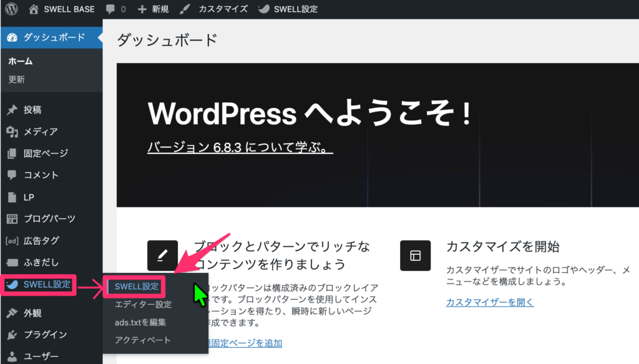Open the メディア library icon menu
This screenshot has height=364, width=639.
pyautogui.click(x=12, y=132)
